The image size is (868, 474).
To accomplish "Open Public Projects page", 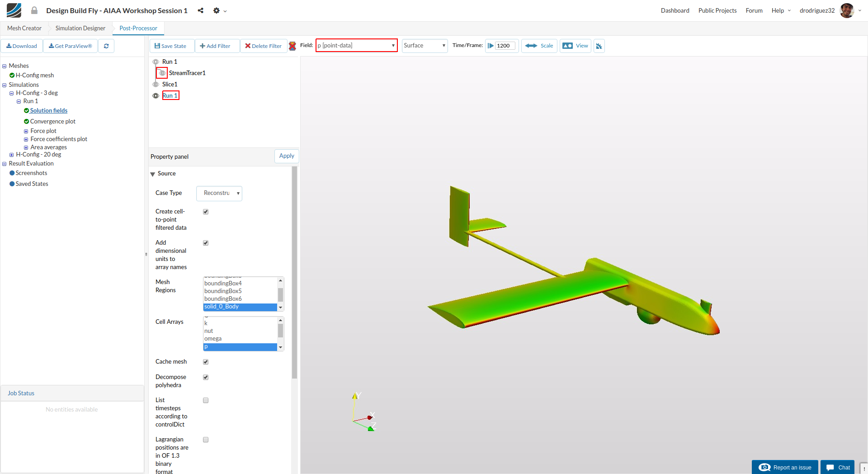I will pyautogui.click(x=717, y=10).
